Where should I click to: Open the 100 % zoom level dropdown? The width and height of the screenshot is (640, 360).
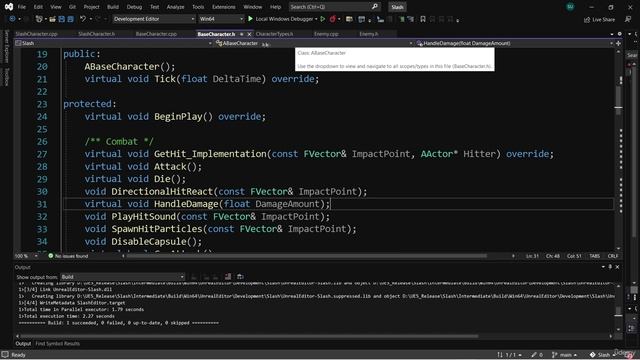pyautogui.click(x=27, y=256)
